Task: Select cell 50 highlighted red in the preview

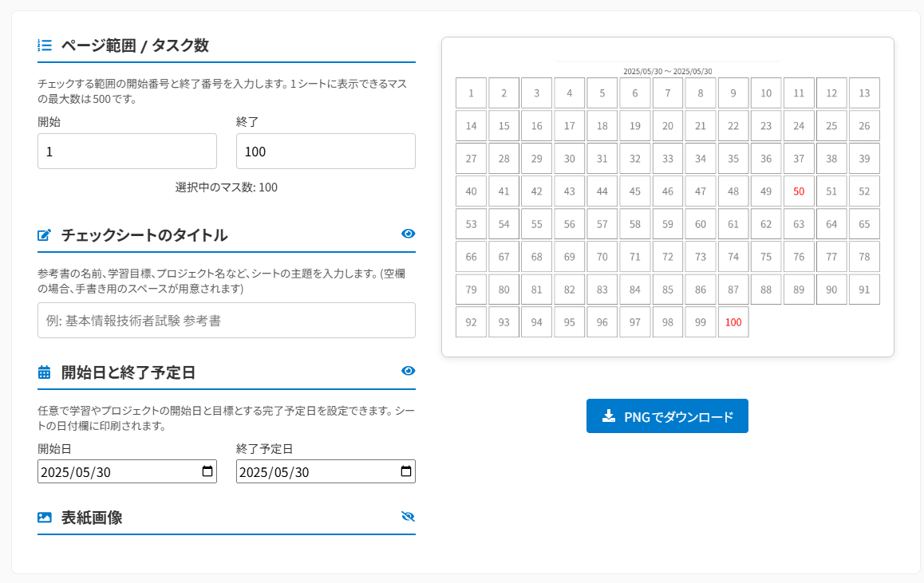Action: 799,191
